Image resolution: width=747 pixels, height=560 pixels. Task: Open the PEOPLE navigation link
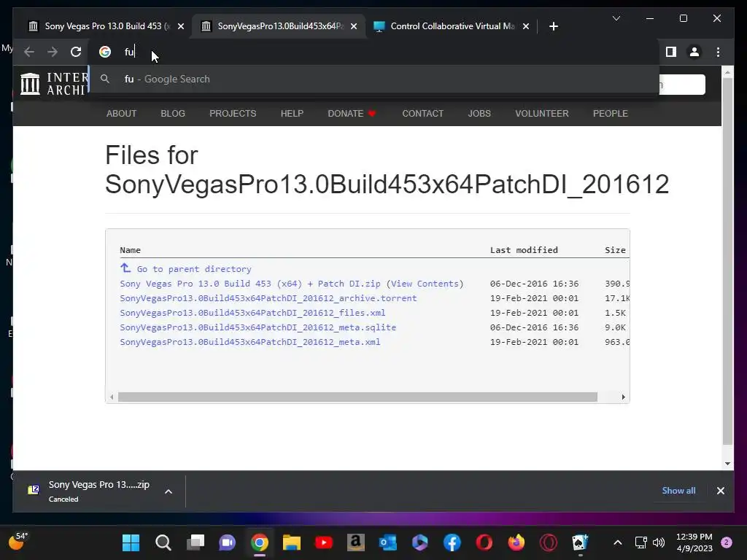click(611, 113)
